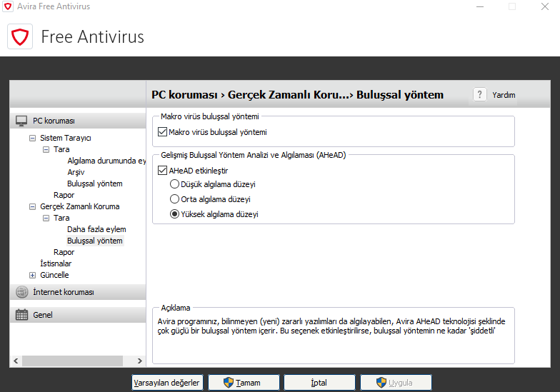Select Rapor under Sistem Tarayıcı
The image size is (560, 392).
click(64, 196)
